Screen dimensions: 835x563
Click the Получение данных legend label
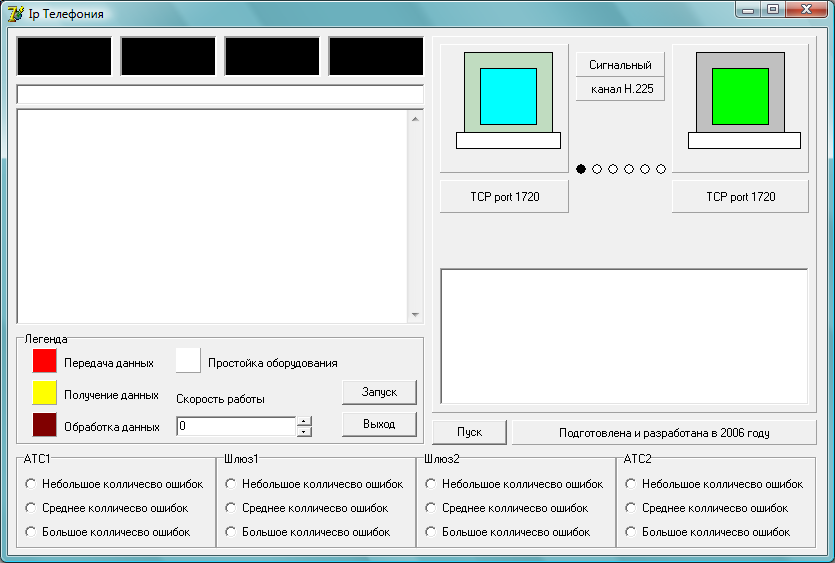click(x=111, y=395)
